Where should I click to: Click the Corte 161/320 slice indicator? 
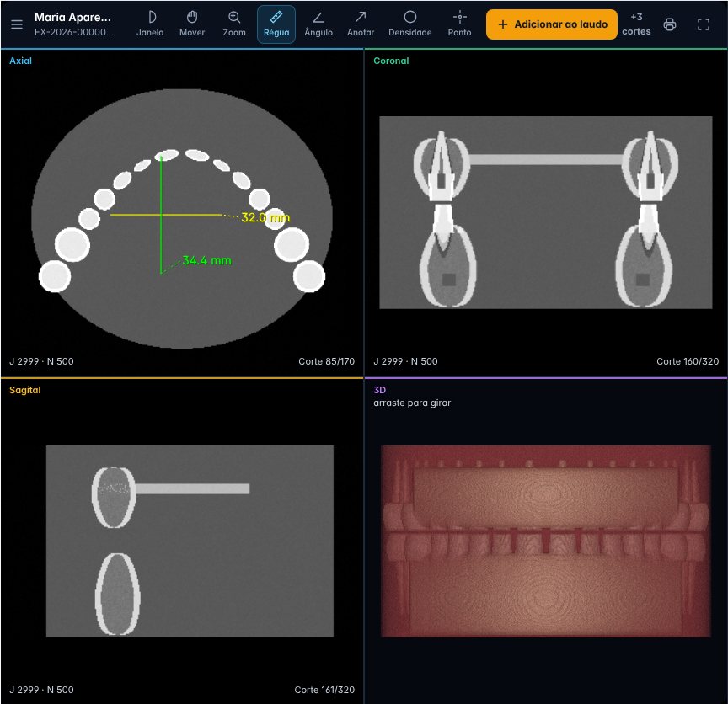click(x=324, y=690)
